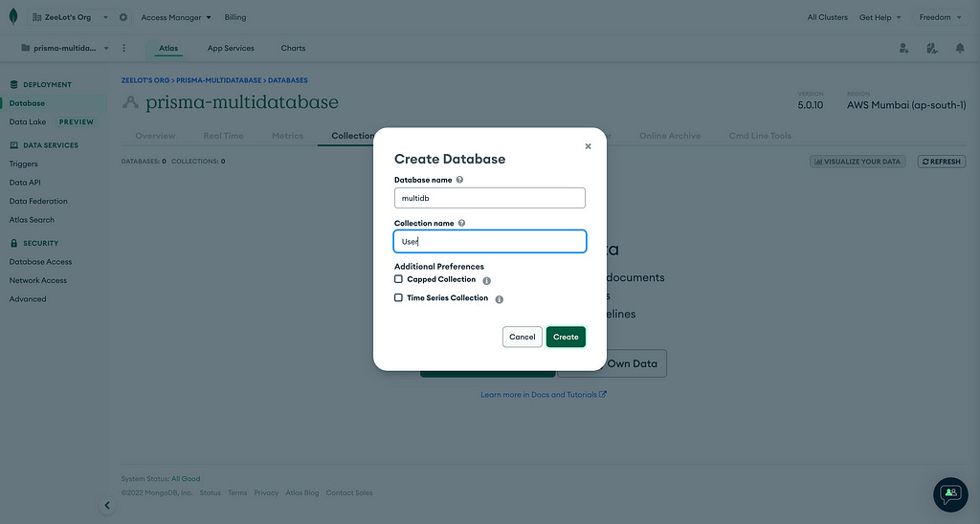Close the Create Database dialog
This screenshot has width=980, height=524.
(588, 146)
